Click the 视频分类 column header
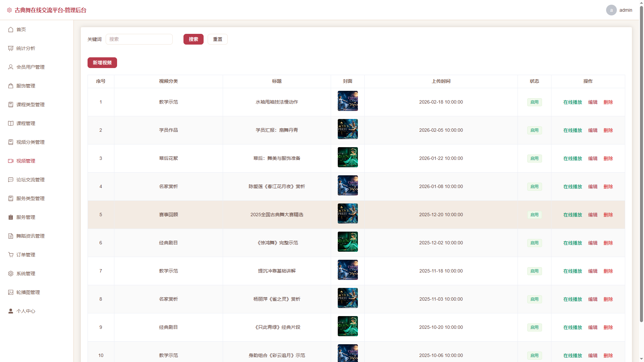 (168, 81)
